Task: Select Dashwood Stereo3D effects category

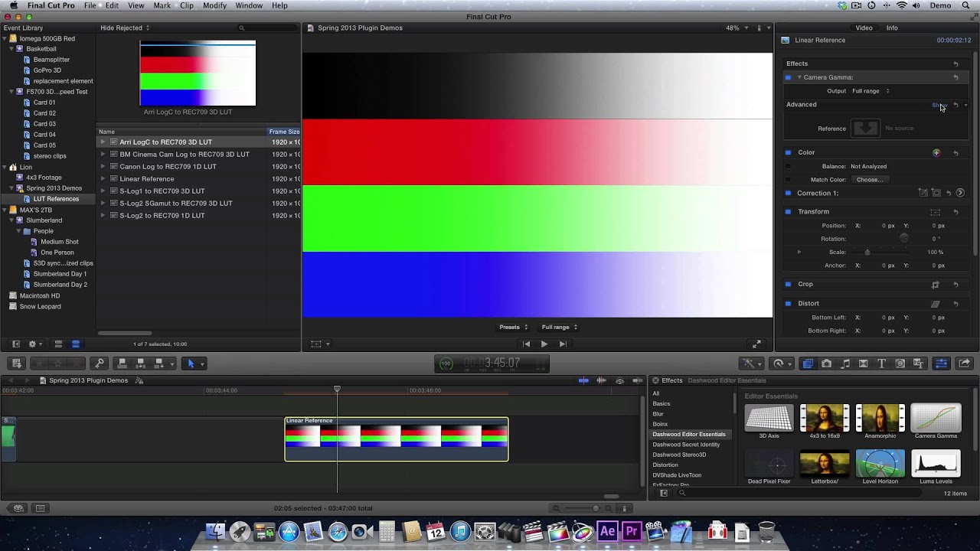Action: point(679,455)
